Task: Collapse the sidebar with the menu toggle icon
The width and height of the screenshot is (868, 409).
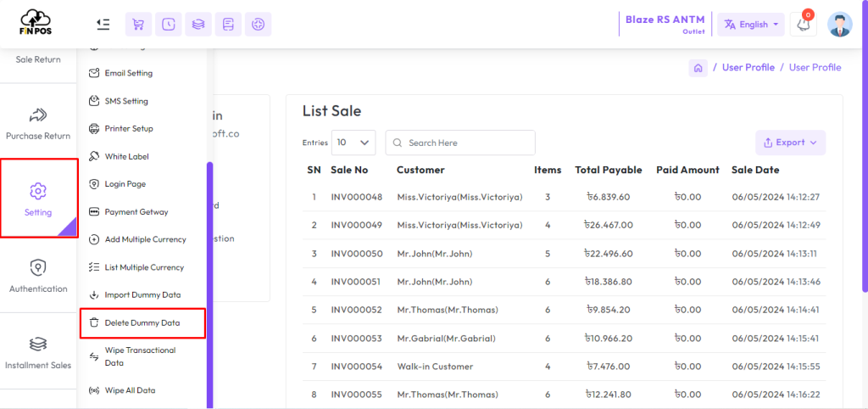Action: pyautogui.click(x=103, y=25)
